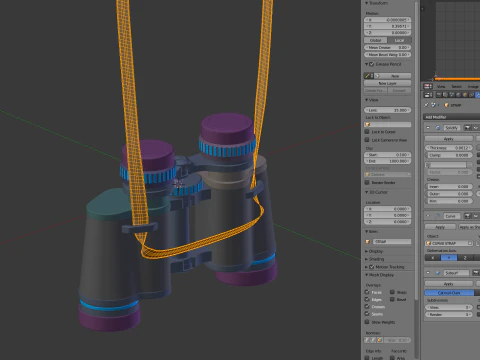Open the Render Layers properties tab icon
Screen dimensions: 480x360
[445, 95]
